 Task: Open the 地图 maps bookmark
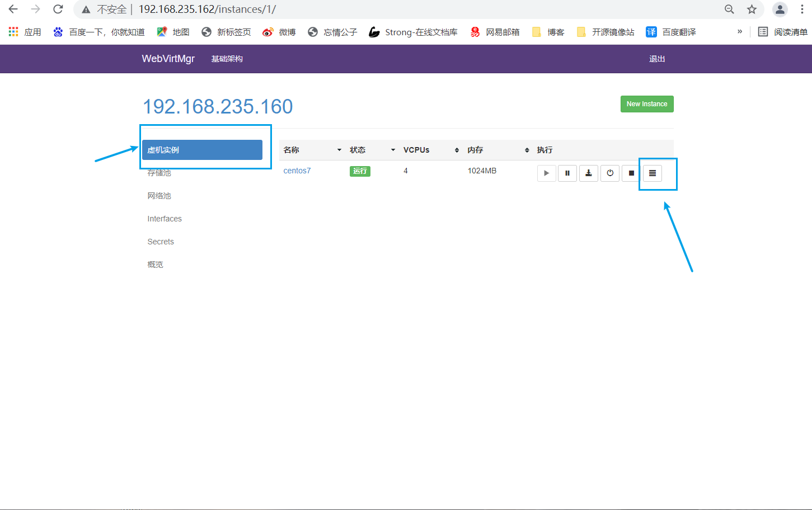173,32
